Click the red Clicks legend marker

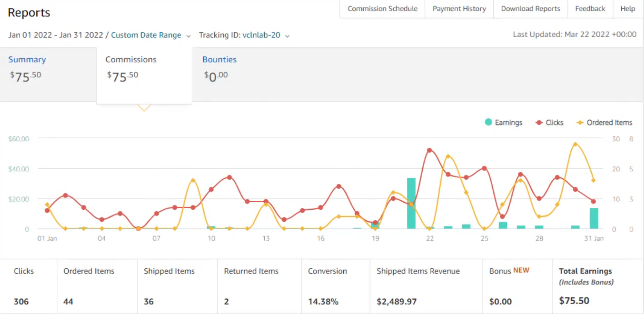coord(539,123)
